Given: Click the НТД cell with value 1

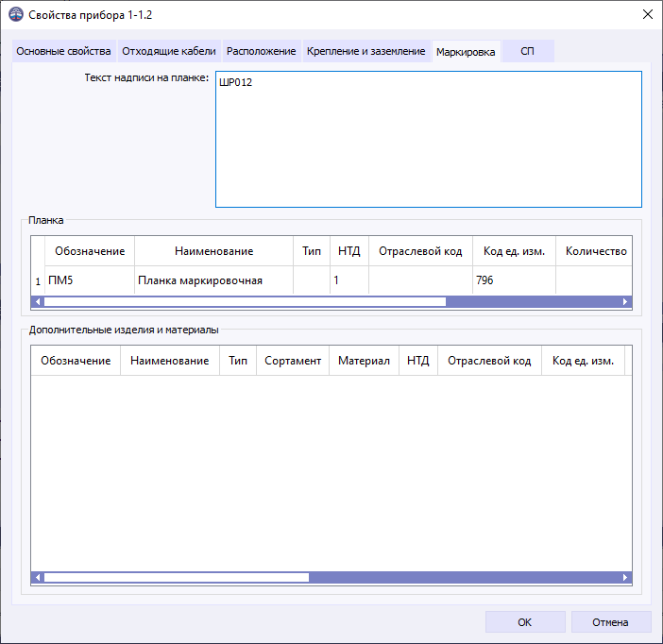Looking at the screenshot, I should tap(349, 280).
